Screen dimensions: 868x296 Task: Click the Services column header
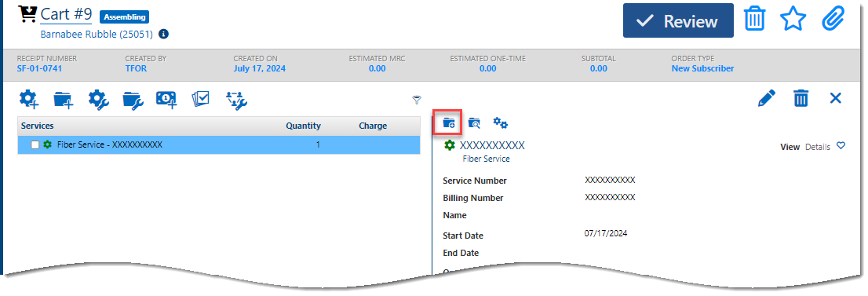(37, 126)
